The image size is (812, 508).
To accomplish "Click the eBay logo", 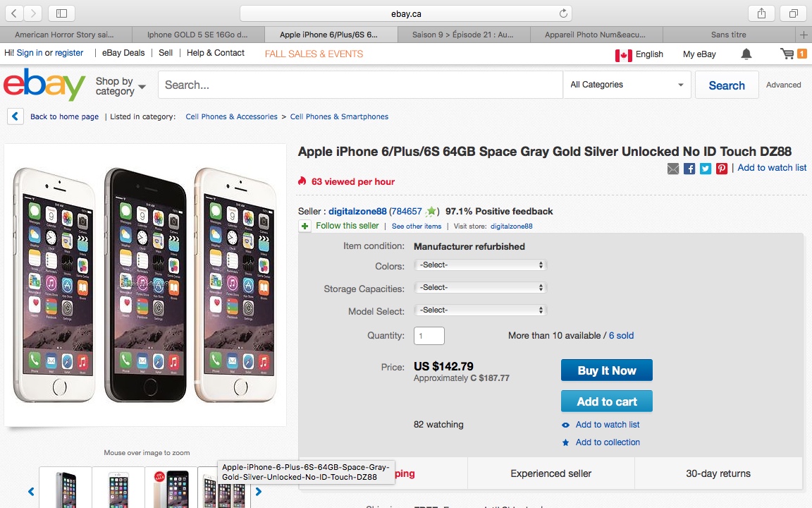I will click(x=44, y=85).
